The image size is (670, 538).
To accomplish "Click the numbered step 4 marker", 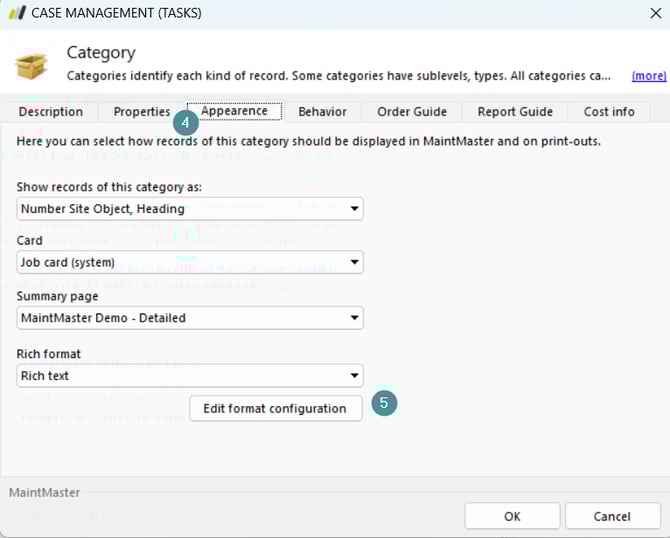I will pos(184,123).
